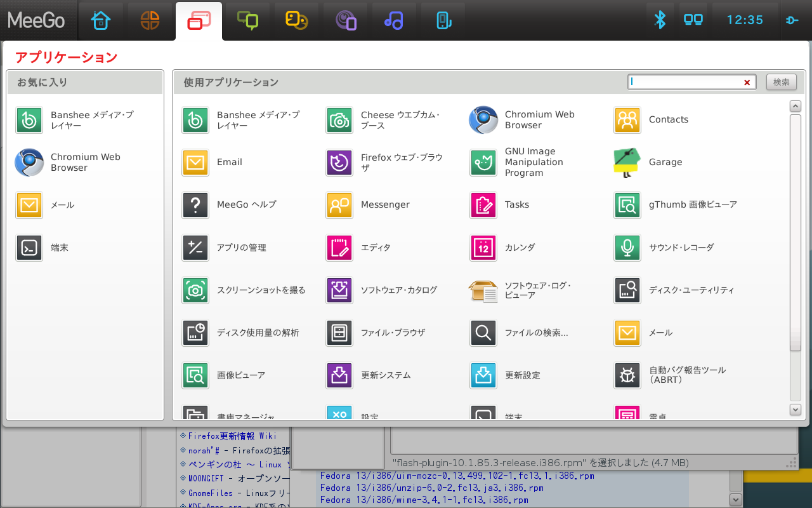Viewport: 812px width, 508px height.
Task: Click the 12:35 clock
Action: point(745,20)
